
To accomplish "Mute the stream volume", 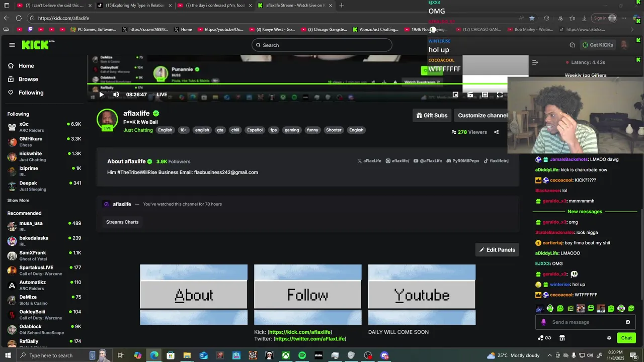I will click(116, 95).
